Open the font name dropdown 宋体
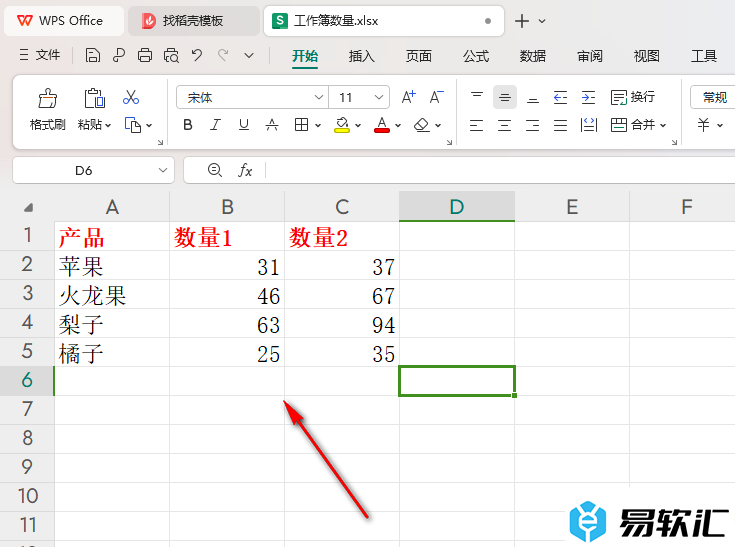Screen dimensions: 735x547 pos(319,97)
